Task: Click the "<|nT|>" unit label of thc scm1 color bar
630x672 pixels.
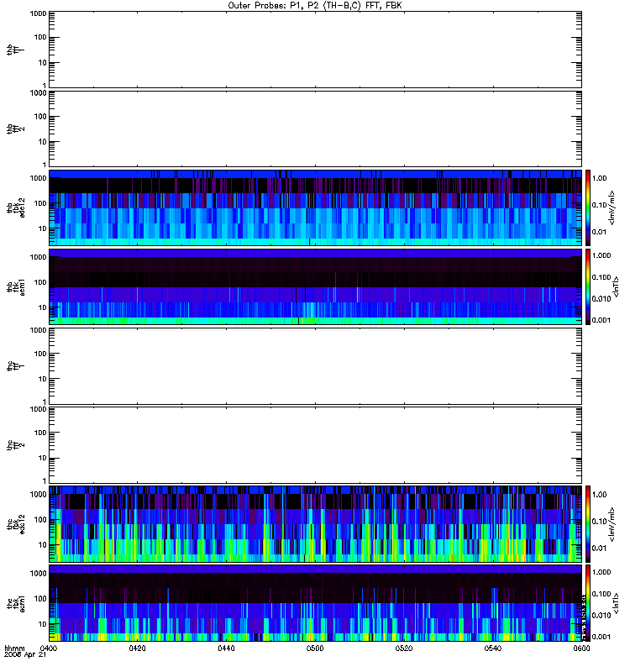Action: [x=617, y=603]
